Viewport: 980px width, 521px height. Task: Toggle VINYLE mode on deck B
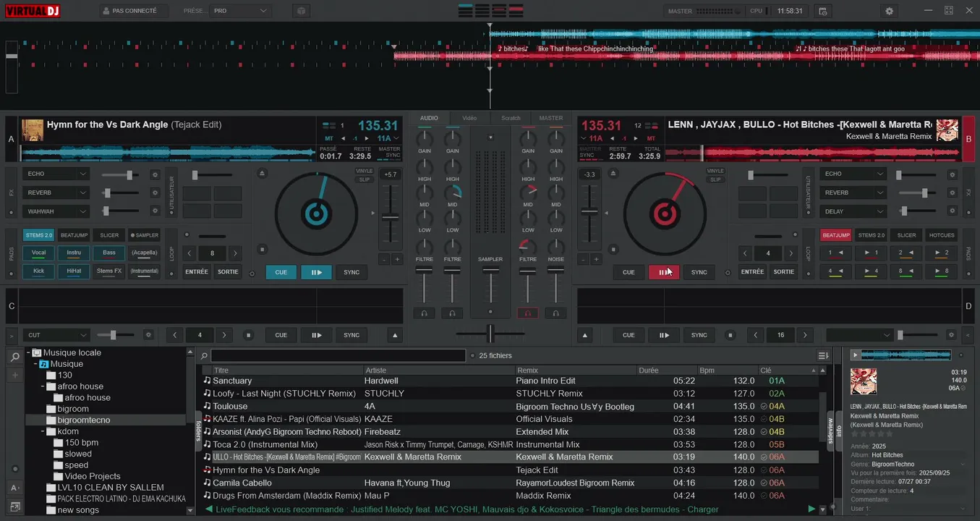pyautogui.click(x=715, y=171)
